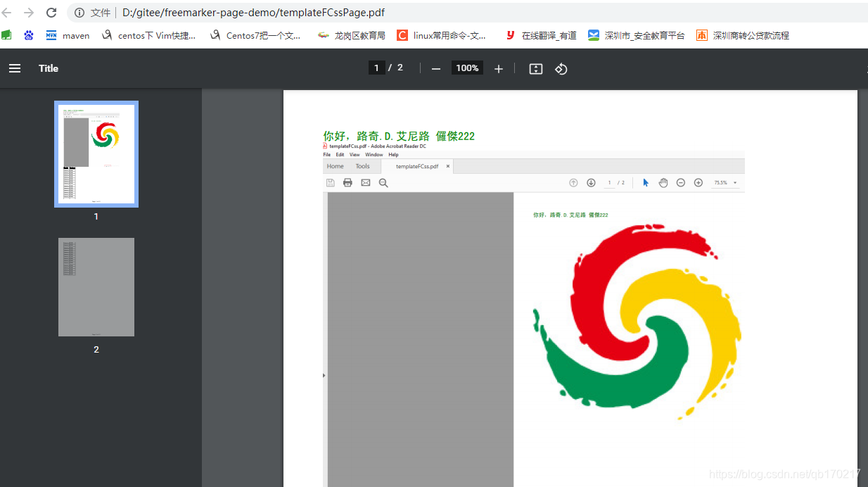This screenshot has height=487, width=868.
Task: Click the small green heading above swirl logo
Action: point(570,215)
